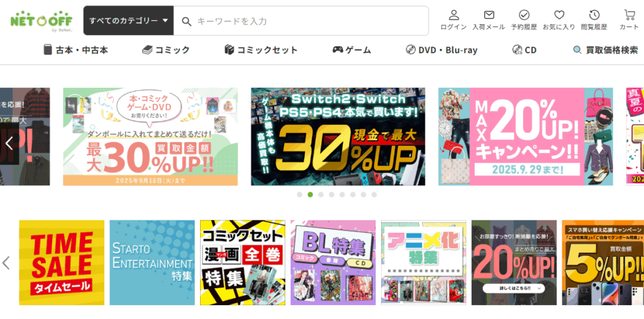Select ゲーム menu item

point(352,50)
